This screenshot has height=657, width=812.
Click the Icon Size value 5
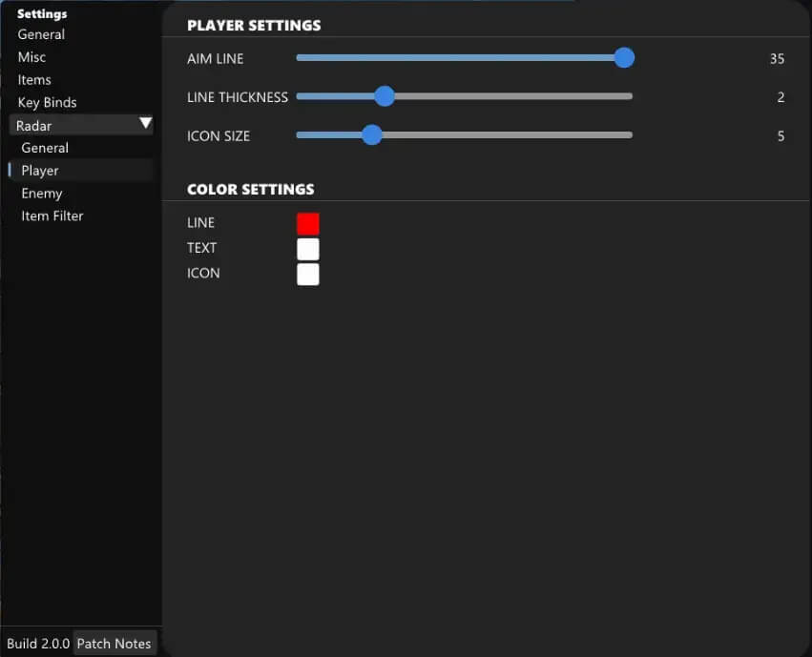pyautogui.click(x=781, y=136)
